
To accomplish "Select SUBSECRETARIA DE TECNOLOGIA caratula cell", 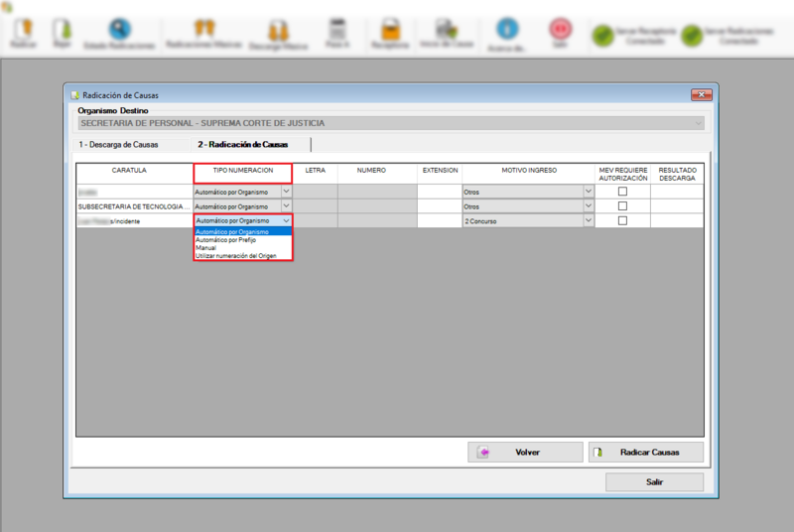I will coord(135,206).
